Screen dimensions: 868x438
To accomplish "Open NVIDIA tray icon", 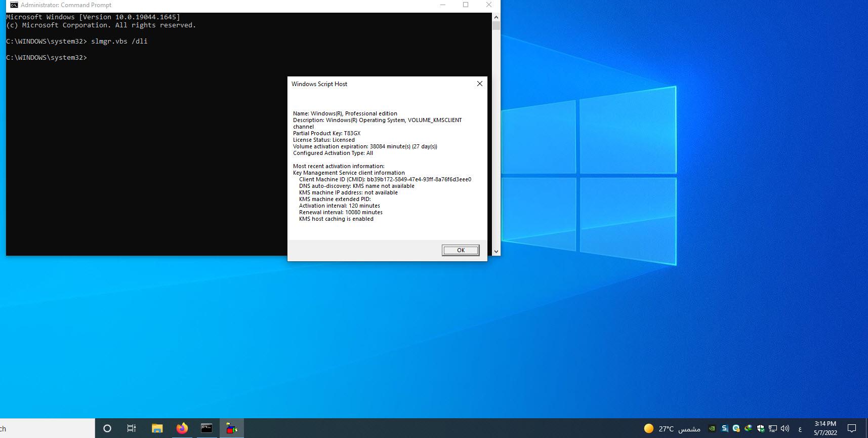I will point(712,428).
